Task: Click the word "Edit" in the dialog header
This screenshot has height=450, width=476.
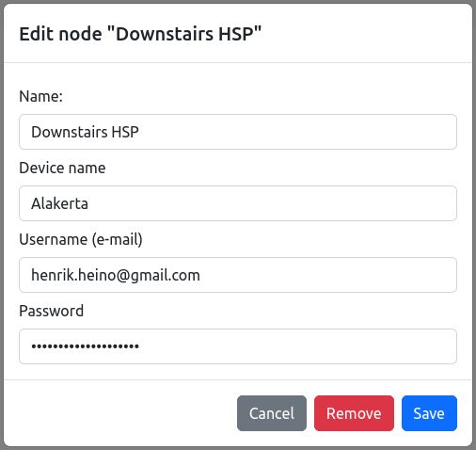Action: point(37,34)
